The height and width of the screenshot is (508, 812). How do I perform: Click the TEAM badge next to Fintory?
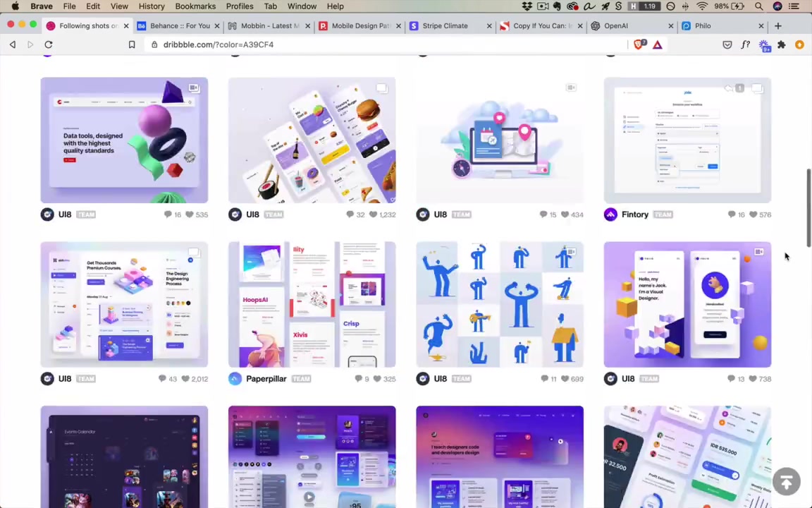click(x=663, y=214)
